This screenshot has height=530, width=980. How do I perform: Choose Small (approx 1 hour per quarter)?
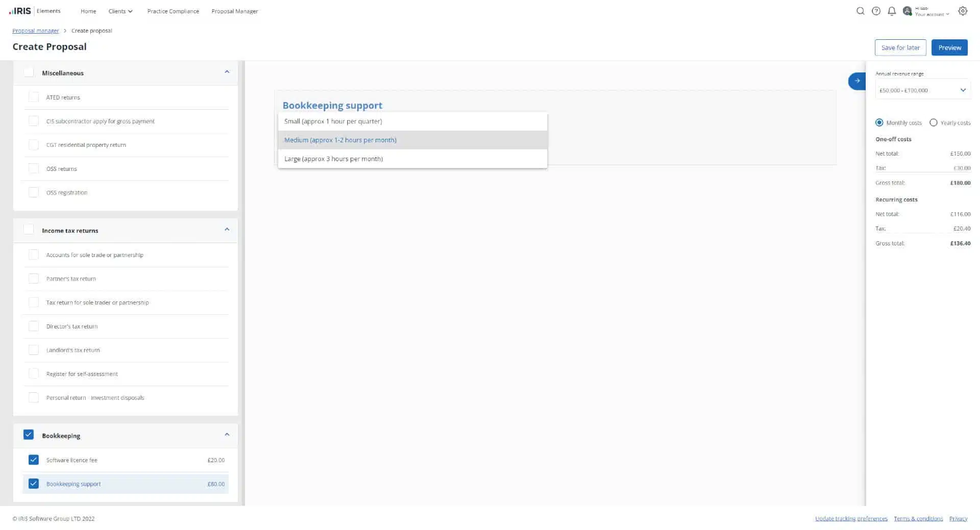click(x=412, y=121)
